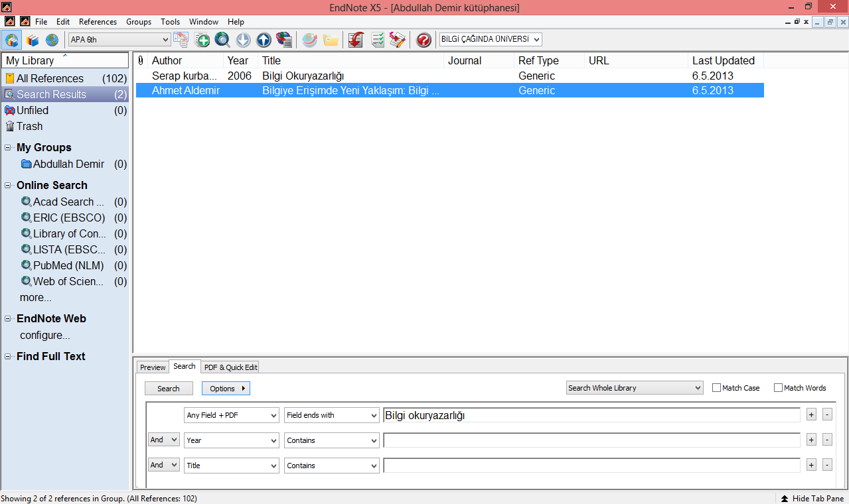Open the Trash group

point(65,126)
